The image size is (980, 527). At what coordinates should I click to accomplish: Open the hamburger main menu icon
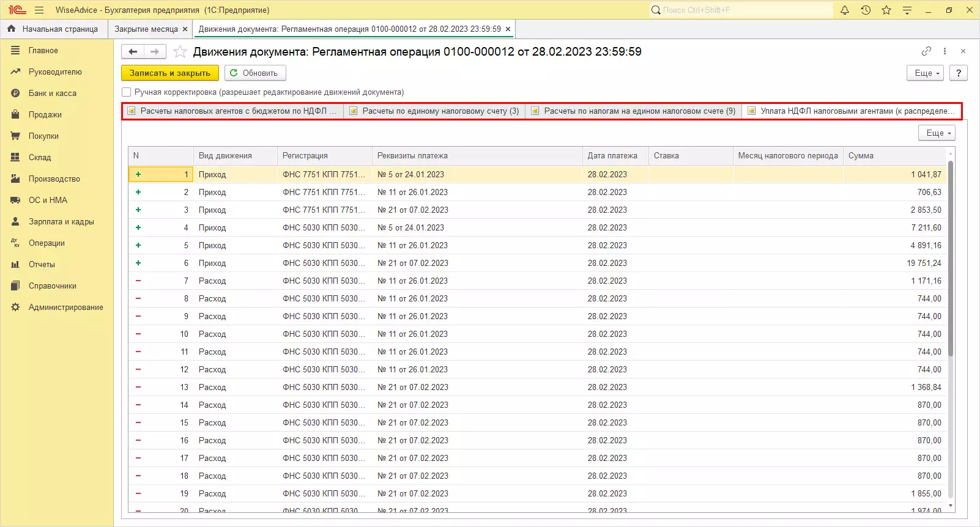pos(39,10)
